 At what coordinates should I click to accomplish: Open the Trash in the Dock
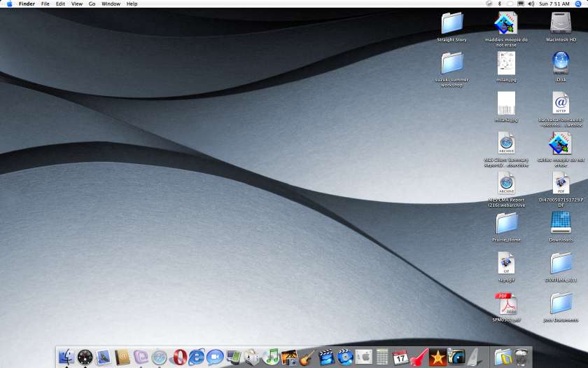point(521,357)
